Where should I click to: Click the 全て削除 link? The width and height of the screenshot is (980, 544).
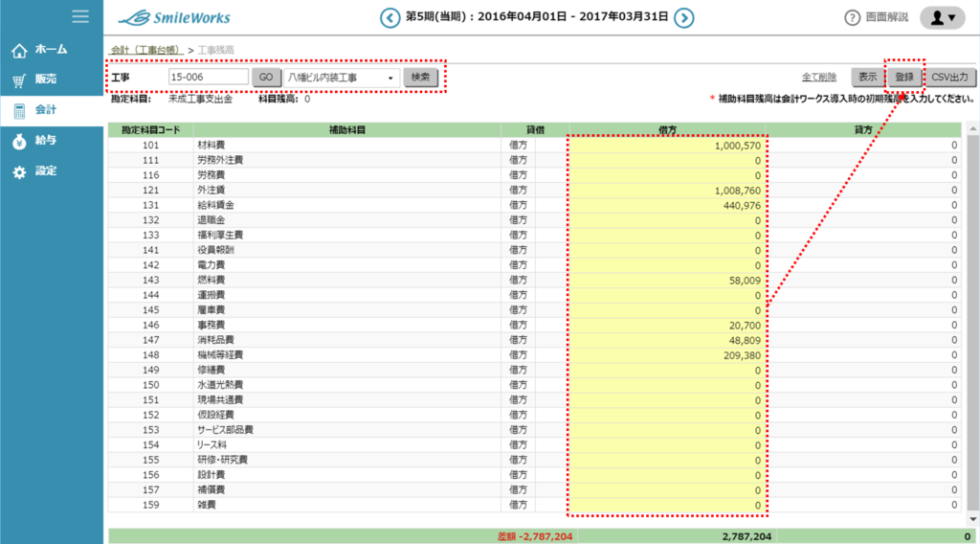click(819, 78)
